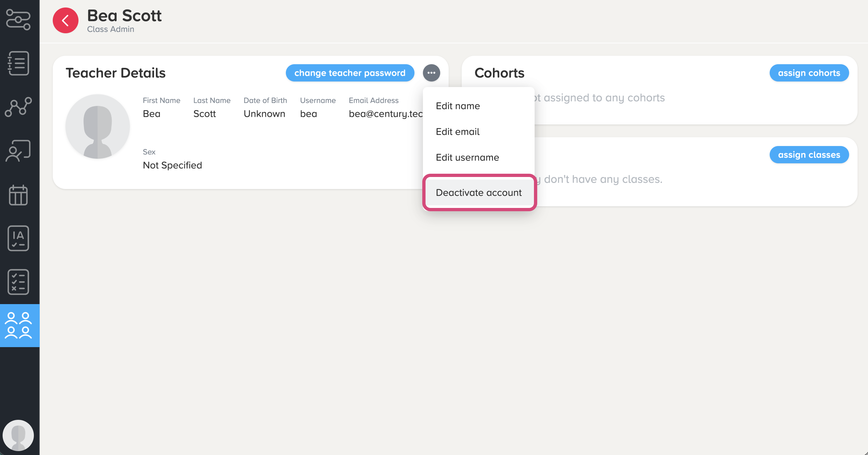Select Edit email from the menu
The image size is (868, 455).
point(457,132)
